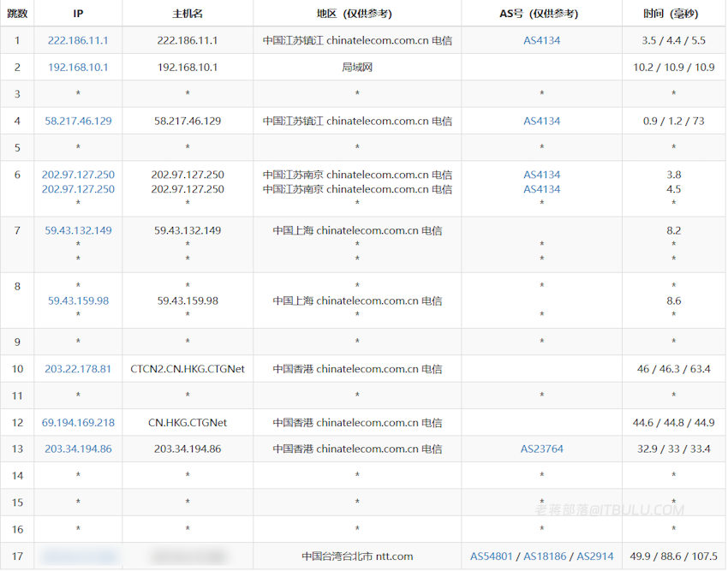Click second AS4134 link in hop 6 row
728x571 pixels.
click(542, 189)
